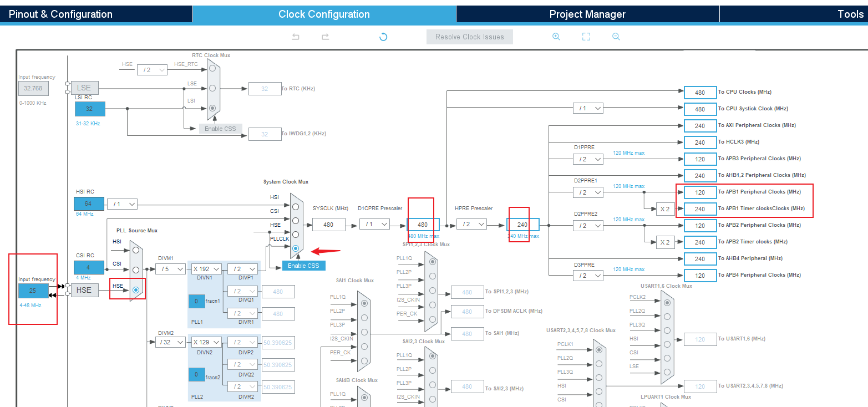
Task: Select CSI in the PLL Source Mux
Action: (x=135, y=270)
